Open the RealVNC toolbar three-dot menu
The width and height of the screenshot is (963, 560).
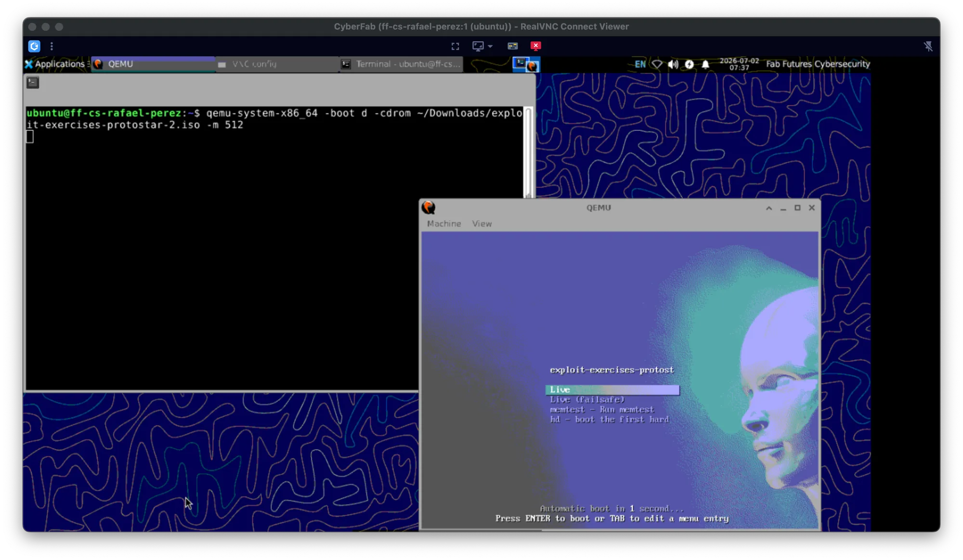[52, 46]
